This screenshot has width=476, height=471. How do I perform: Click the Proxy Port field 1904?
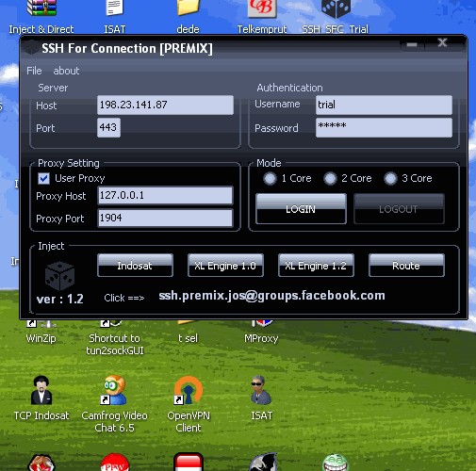click(165, 218)
